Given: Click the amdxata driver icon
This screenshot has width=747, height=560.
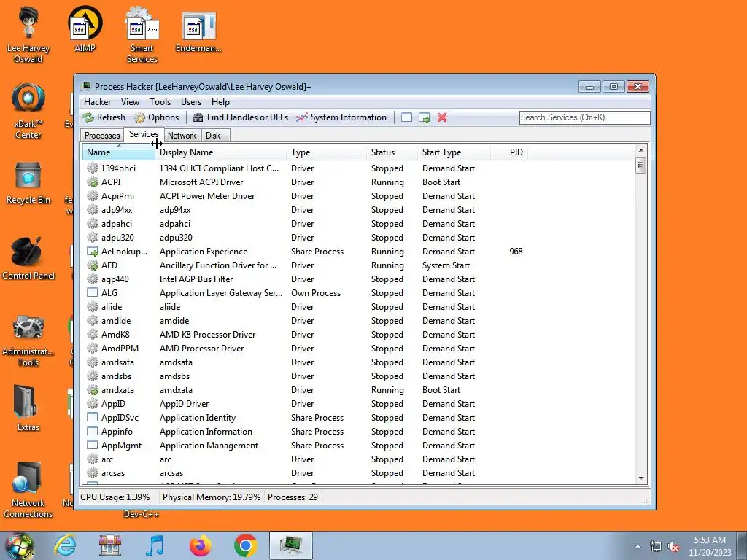Looking at the screenshot, I should point(93,390).
